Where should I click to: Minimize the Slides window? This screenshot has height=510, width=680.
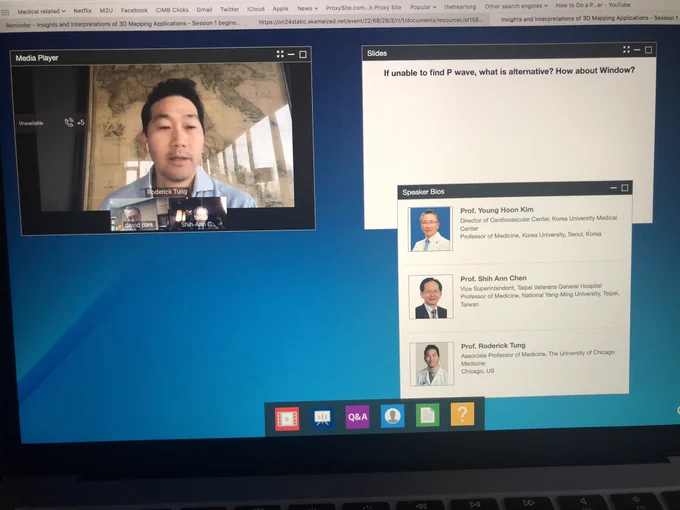[637, 50]
